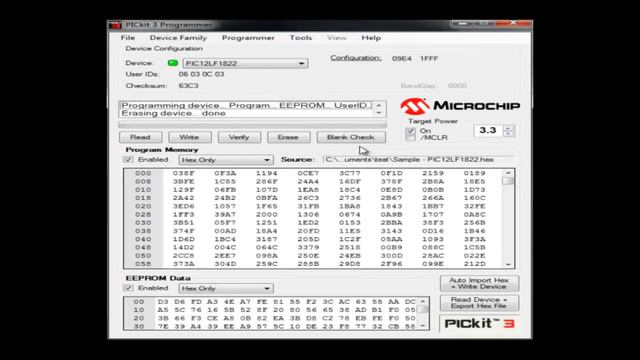640x360 pixels.
Task: Click the Microchip logo
Action: [x=460, y=106]
